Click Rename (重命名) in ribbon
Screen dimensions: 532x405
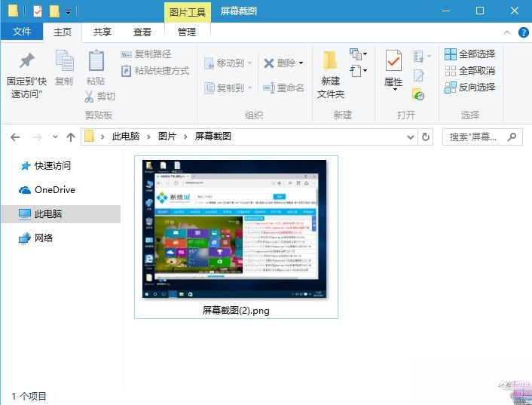tap(283, 88)
